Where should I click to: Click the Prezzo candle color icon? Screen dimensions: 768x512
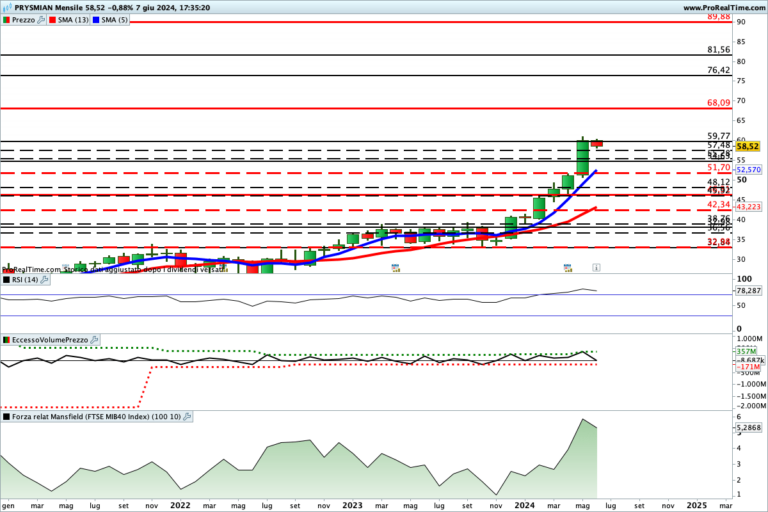click(x=6, y=19)
